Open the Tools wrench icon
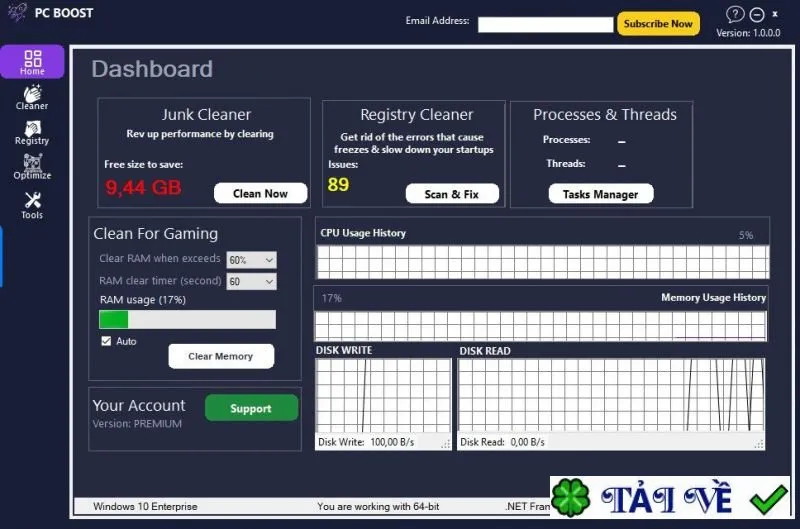This screenshot has height=529, width=800. pyautogui.click(x=32, y=205)
